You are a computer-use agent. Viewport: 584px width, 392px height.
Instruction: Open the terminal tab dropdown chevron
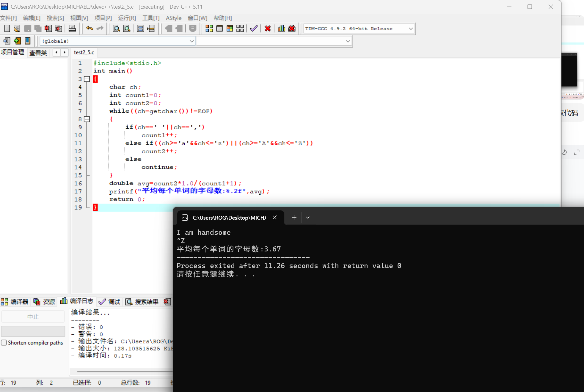308,218
